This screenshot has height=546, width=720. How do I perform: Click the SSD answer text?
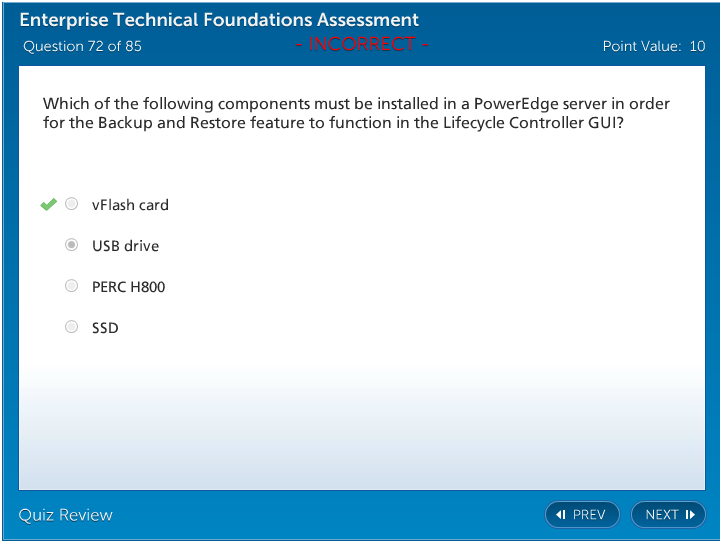tap(105, 328)
